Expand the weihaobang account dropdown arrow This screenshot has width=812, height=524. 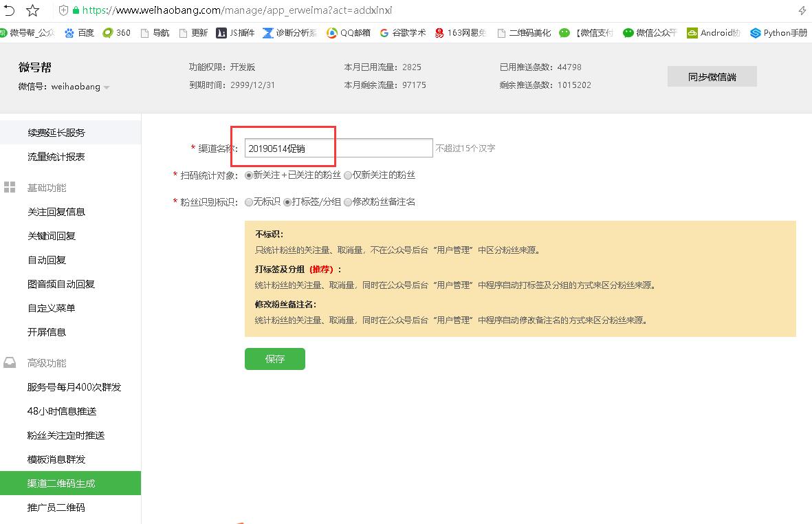tap(106, 87)
